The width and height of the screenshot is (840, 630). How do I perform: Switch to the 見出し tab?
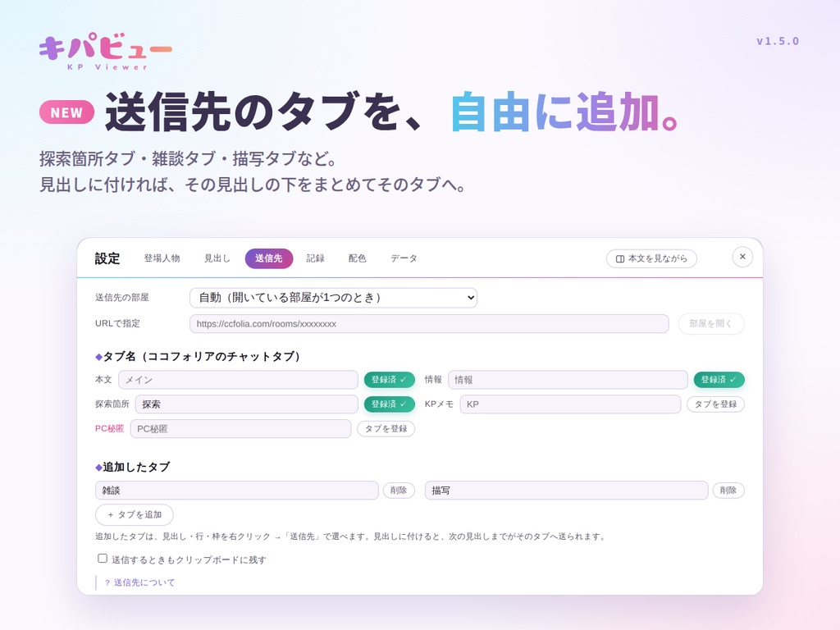point(217,258)
